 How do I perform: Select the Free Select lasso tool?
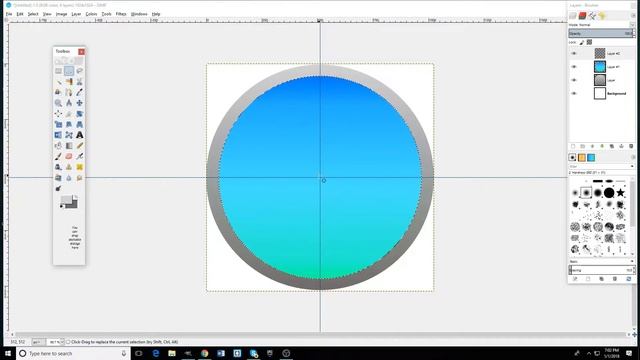pos(80,71)
